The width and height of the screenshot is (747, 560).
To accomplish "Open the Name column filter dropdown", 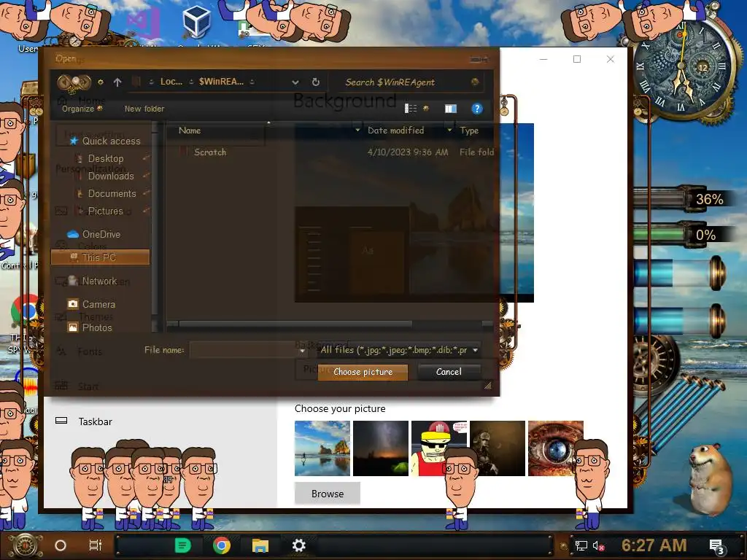I will point(357,130).
